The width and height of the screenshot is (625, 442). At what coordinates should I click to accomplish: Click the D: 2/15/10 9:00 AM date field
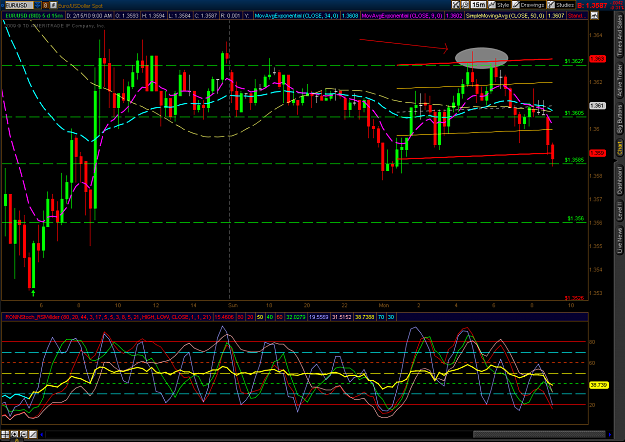[x=89, y=16]
